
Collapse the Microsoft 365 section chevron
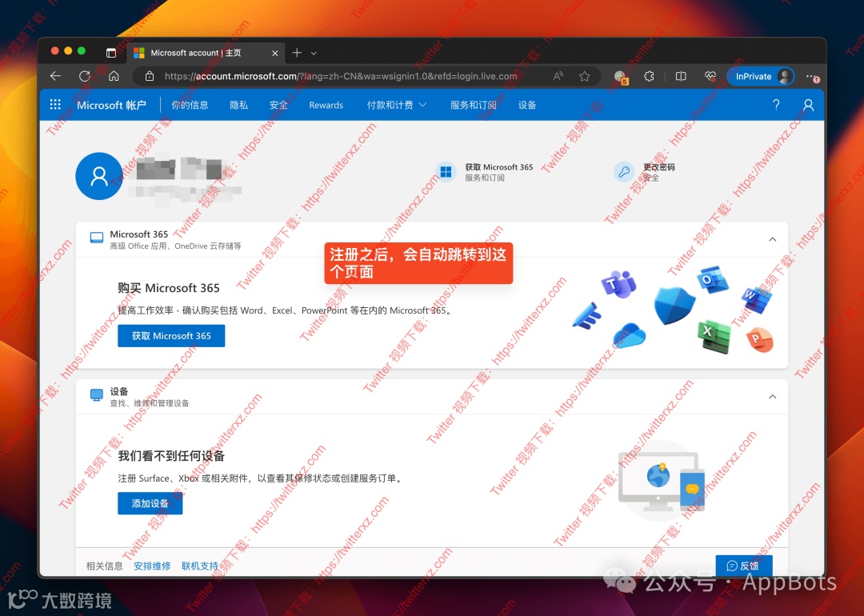pos(773,239)
